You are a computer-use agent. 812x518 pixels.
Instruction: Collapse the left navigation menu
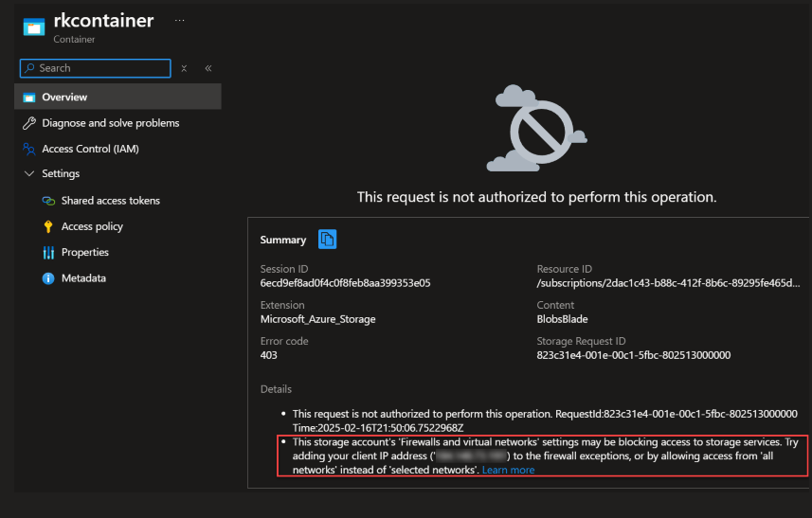[x=208, y=68]
